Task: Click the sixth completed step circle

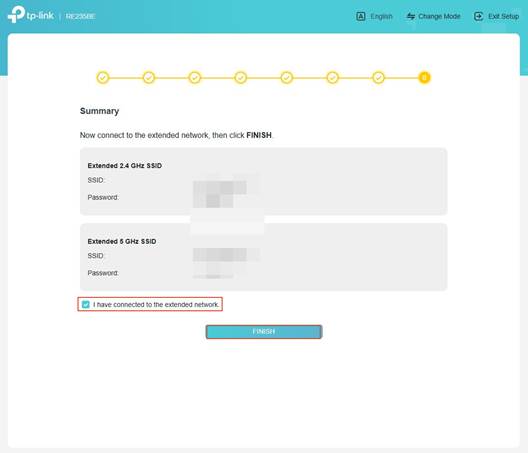Action: click(x=332, y=78)
